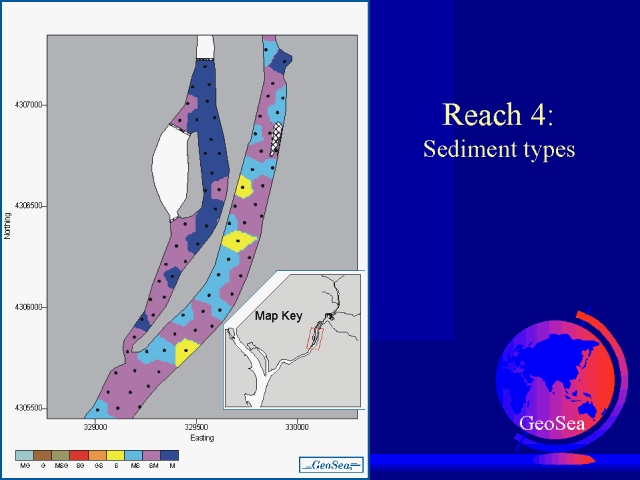This screenshot has width=640, height=480.
Task: Click the 'Reach 4:' slide title
Action: coord(497,114)
